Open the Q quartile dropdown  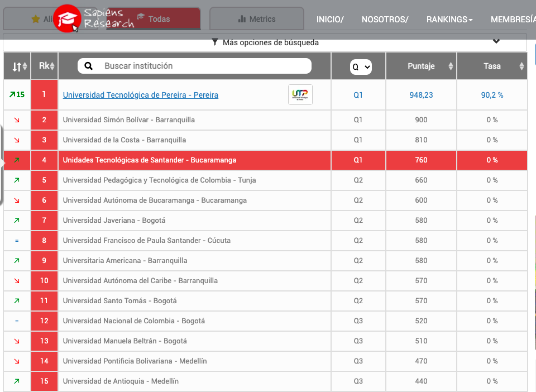point(361,67)
